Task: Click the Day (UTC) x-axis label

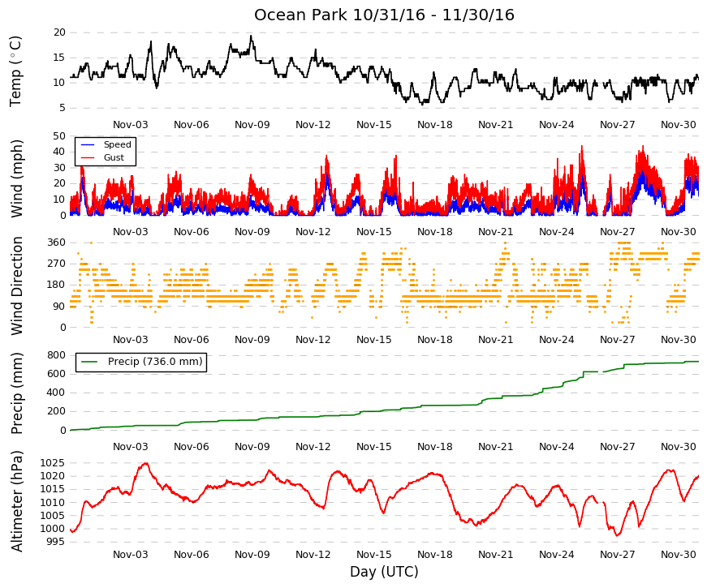Action: (x=384, y=572)
